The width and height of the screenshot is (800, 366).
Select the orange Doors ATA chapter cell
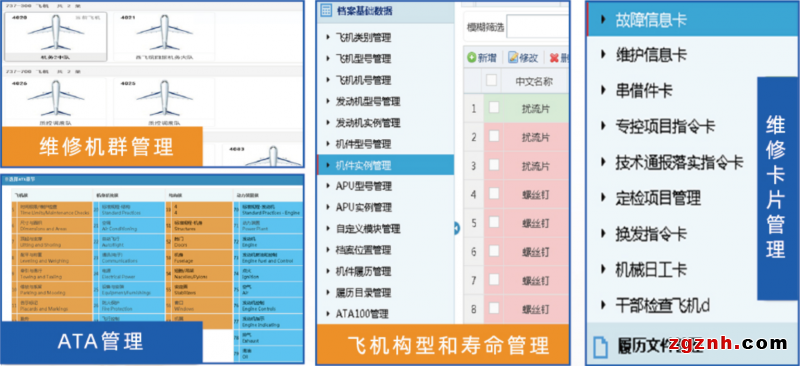[198, 242]
